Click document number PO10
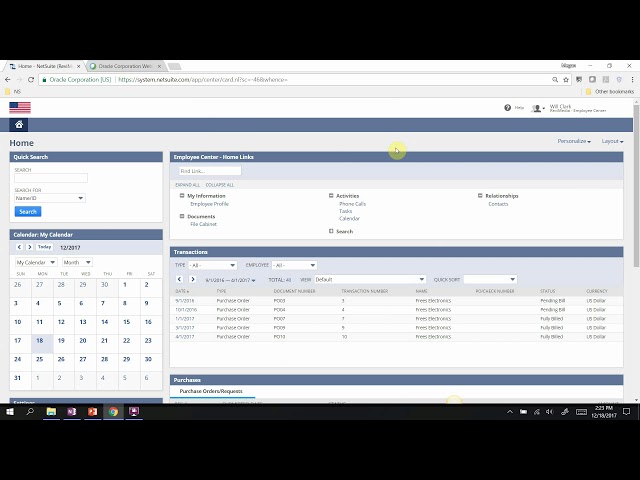The image size is (640, 480). pyautogui.click(x=279, y=337)
